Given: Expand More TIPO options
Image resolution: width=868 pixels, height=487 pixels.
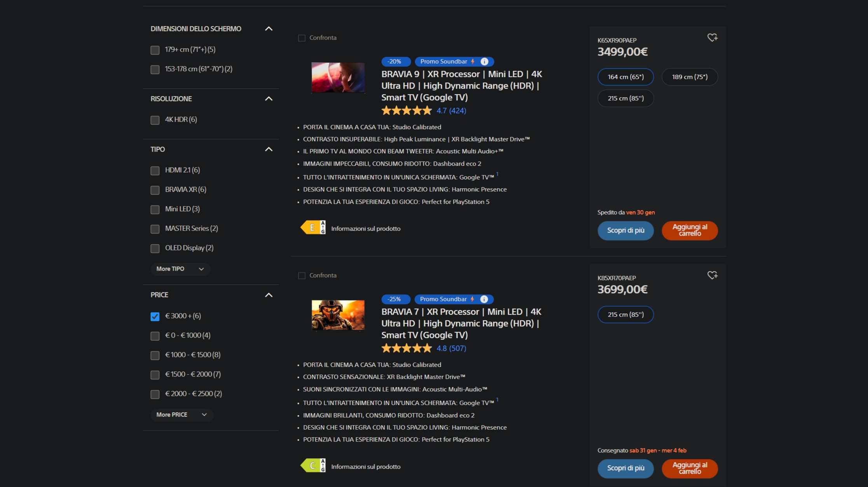Looking at the screenshot, I should coord(180,269).
